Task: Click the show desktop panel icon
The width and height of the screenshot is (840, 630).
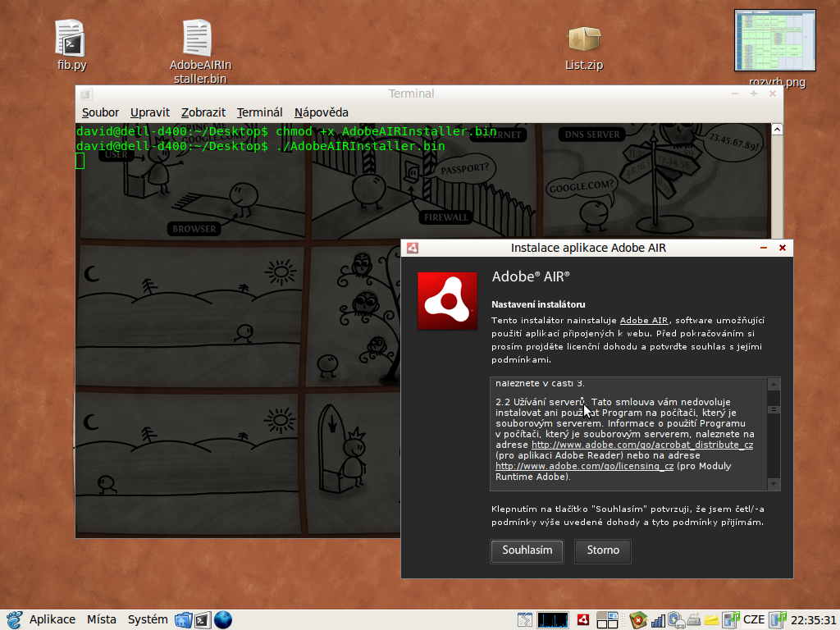Action: point(525,620)
